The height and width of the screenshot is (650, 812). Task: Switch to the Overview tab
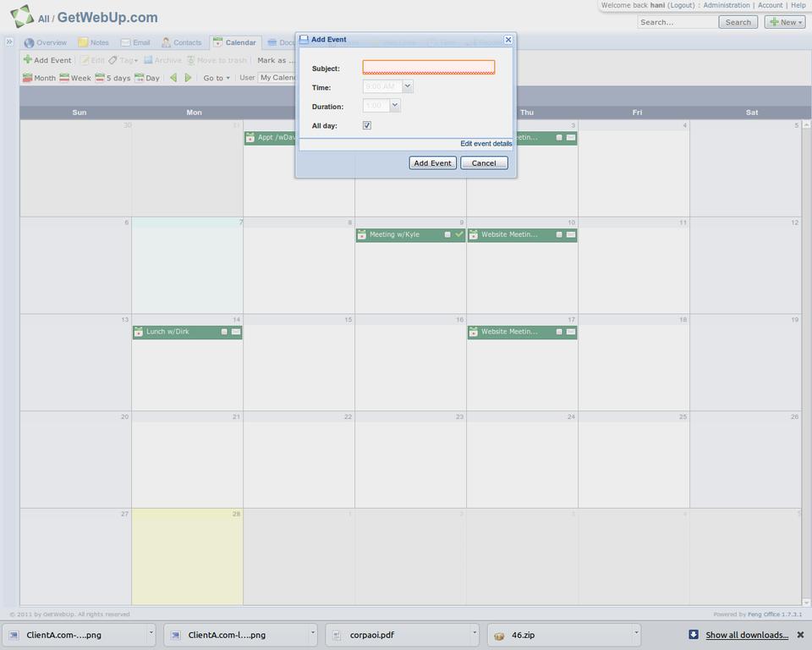pyautogui.click(x=46, y=42)
